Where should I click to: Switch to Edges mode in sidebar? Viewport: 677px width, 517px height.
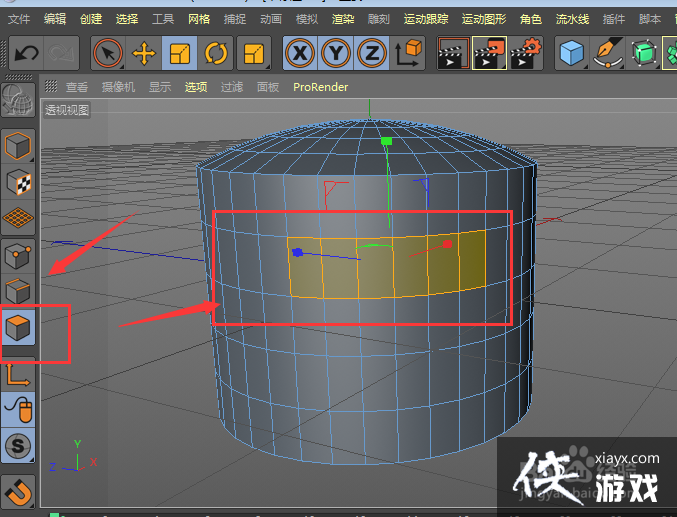click(19, 291)
